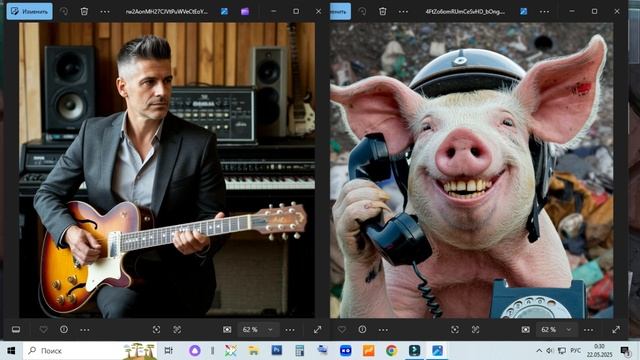Click the right window file name title
The height and width of the screenshot is (360, 640).
(465, 11)
